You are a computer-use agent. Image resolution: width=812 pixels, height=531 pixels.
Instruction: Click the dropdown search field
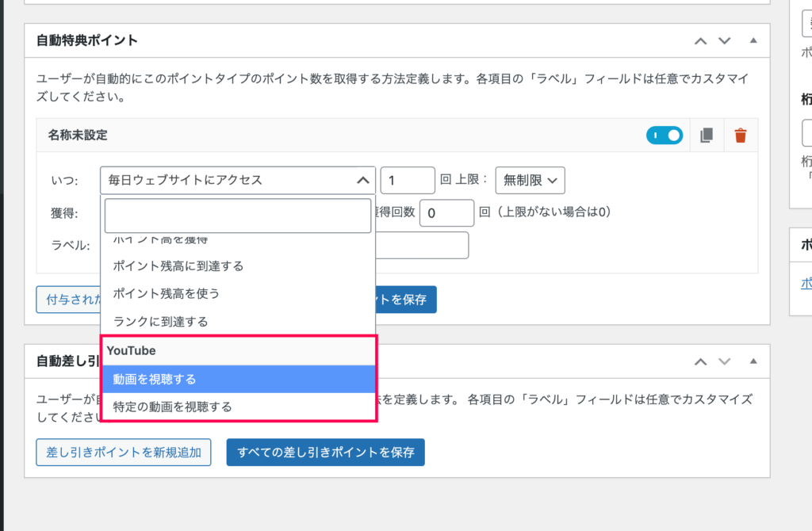click(238, 216)
